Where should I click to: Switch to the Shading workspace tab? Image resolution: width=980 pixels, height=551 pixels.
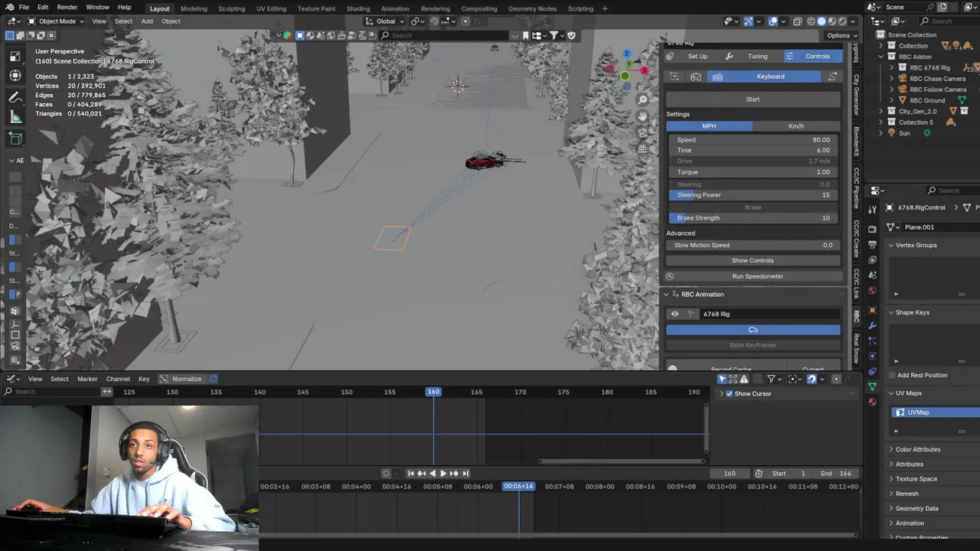(x=358, y=8)
